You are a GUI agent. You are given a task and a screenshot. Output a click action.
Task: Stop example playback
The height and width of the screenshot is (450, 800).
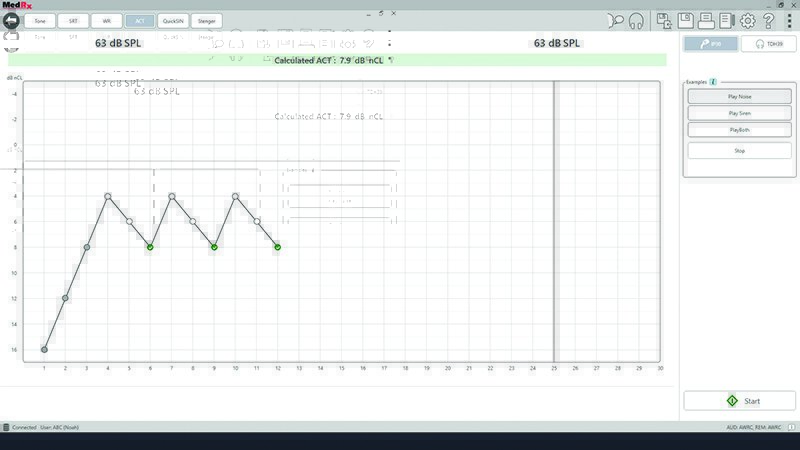[739, 151]
